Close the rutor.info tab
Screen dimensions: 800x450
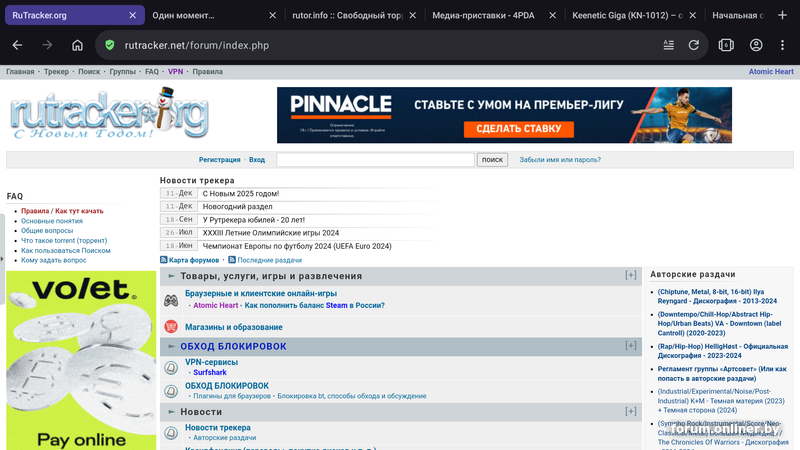(x=412, y=15)
